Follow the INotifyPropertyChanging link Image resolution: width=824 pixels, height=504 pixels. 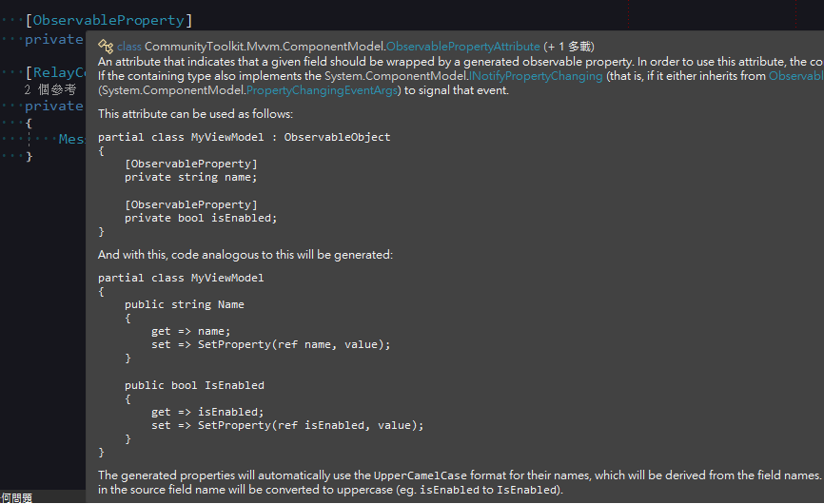point(536,76)
